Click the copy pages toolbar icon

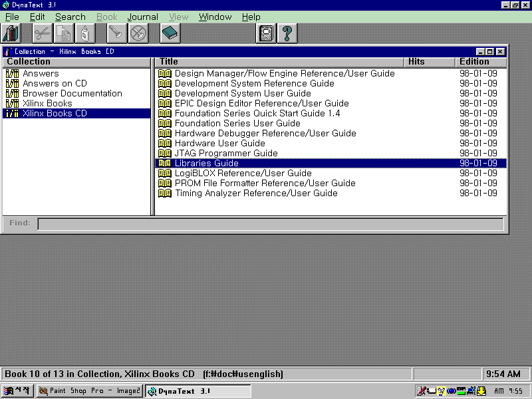(63, 33)
